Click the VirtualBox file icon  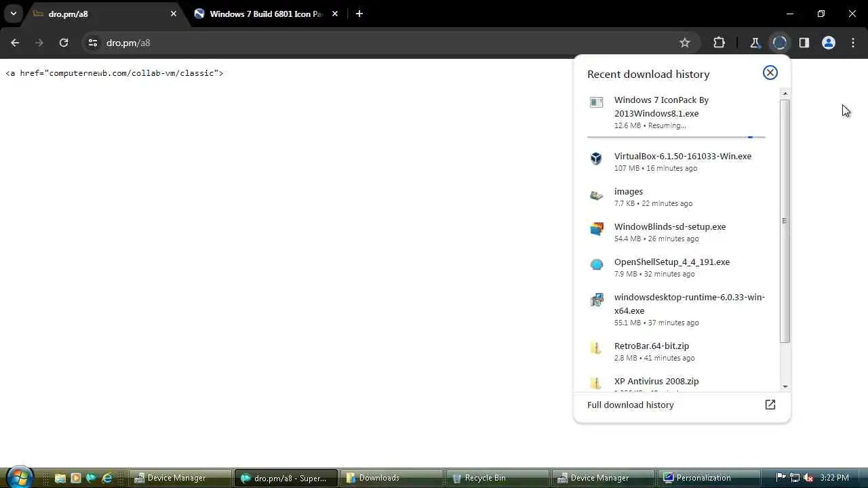pos(596,159)
